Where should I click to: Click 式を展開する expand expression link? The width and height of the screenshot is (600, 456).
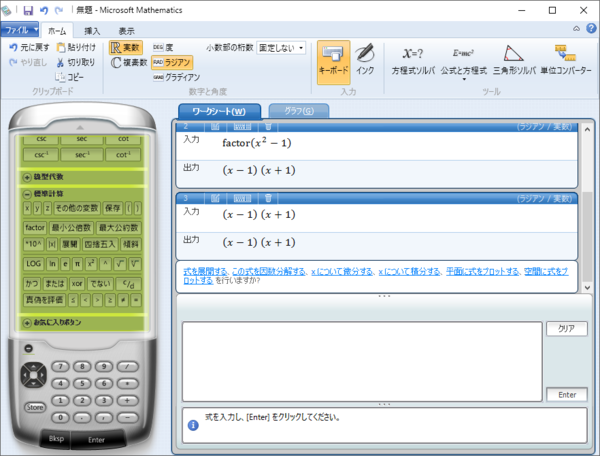click(x=205, y=272)
